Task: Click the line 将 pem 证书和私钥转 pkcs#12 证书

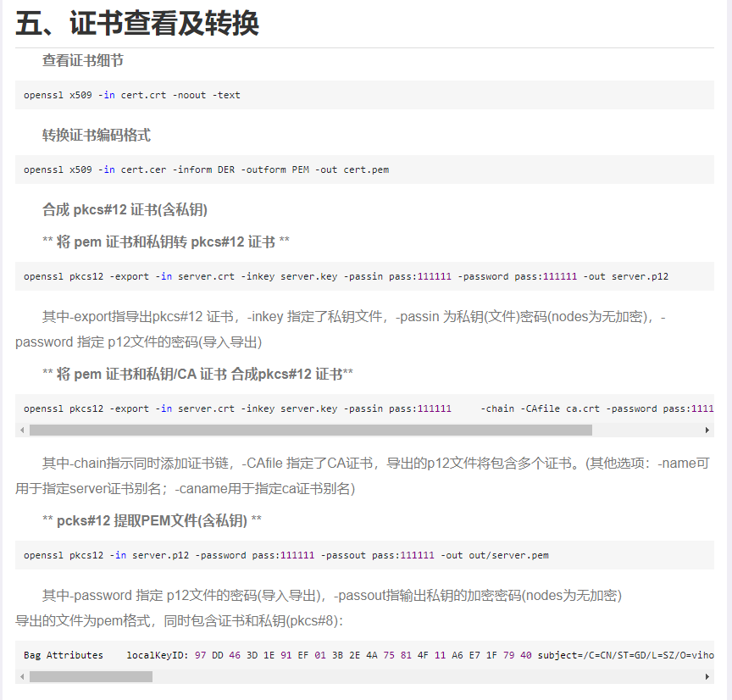Action: [166, 242]
